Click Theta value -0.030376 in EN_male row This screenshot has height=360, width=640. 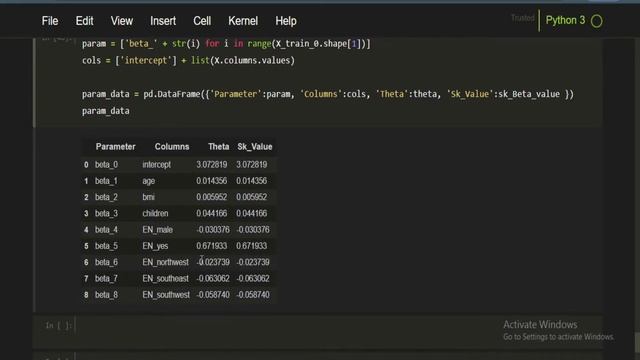[213, 230]
